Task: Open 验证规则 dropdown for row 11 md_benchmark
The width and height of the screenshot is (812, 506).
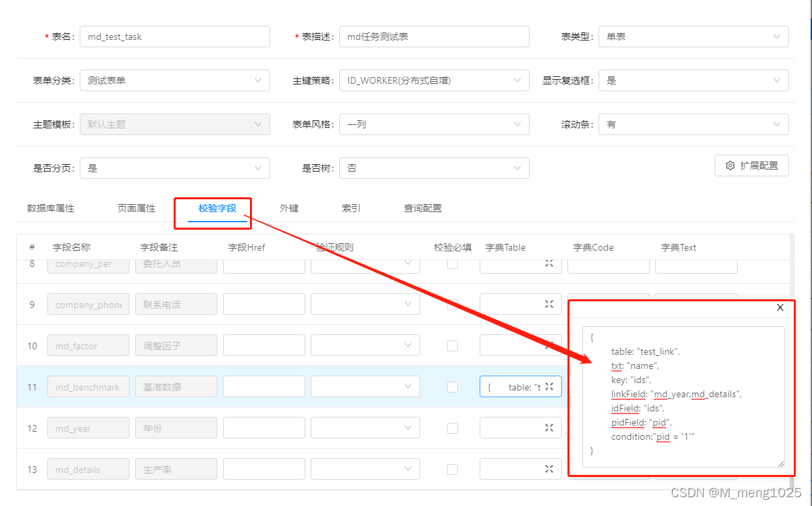Action: click(x=365, y=386)
